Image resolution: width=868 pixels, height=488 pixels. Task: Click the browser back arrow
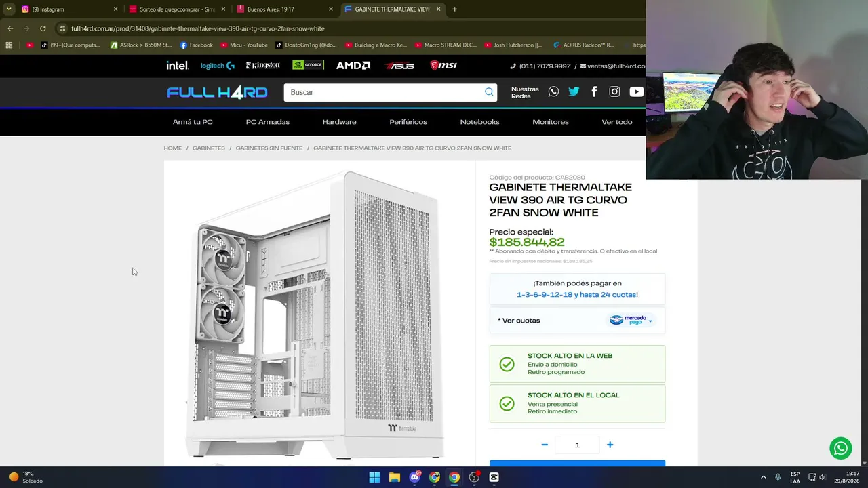tap(10, 28)
